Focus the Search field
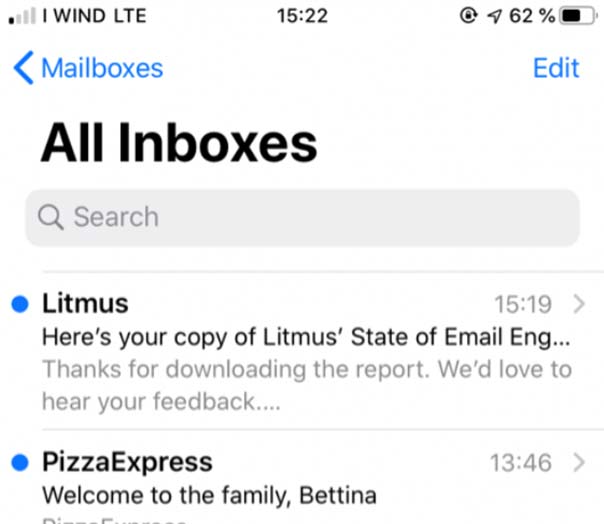This screenshot has width=604, height=524. tap(302, 217)
